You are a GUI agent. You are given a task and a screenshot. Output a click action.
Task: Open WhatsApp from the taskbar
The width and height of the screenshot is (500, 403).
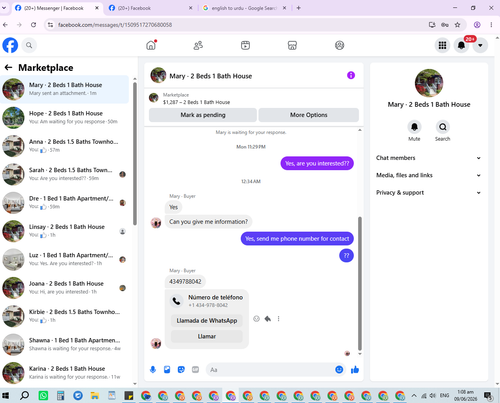coord(43,396)
